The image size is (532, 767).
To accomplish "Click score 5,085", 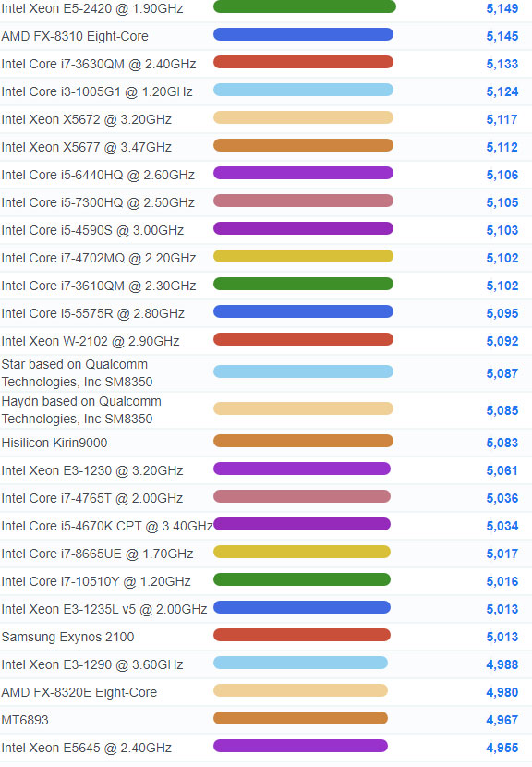I will click(x=502, y=410).
